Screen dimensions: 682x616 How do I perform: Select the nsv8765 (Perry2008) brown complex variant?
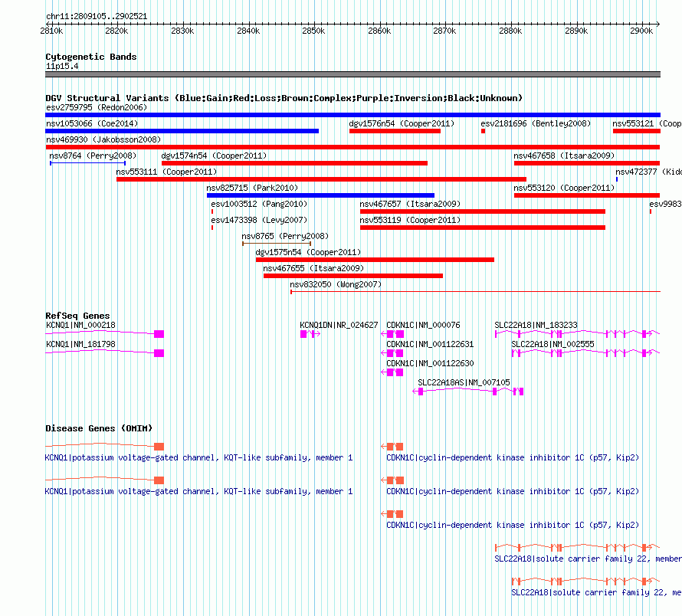tap(277, 244)
